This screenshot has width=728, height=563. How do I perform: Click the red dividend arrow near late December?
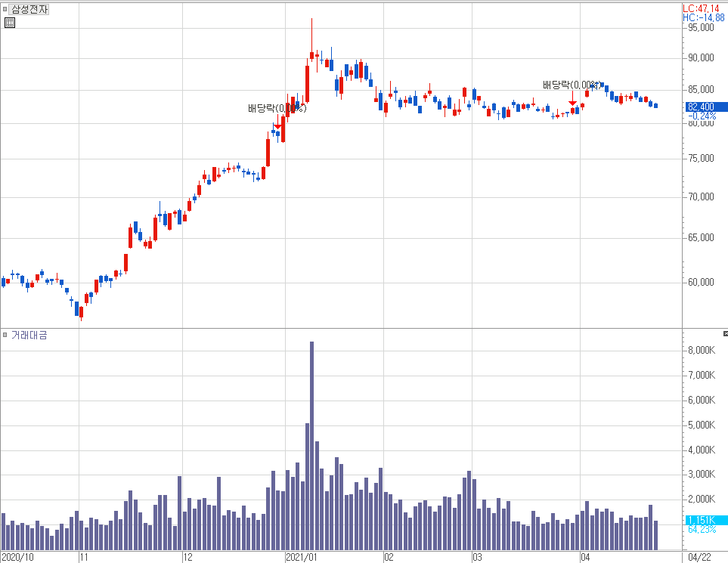click(x=277, y=126)
